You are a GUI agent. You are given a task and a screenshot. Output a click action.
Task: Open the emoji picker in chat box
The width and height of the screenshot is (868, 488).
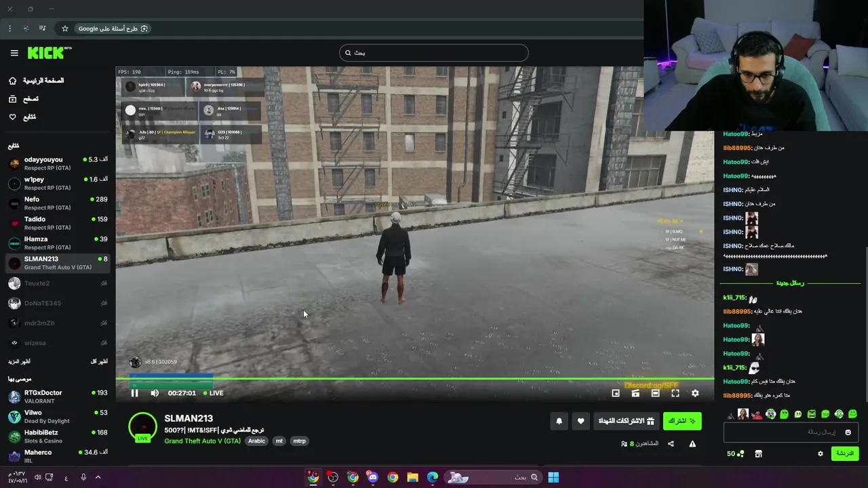(848, 432)
